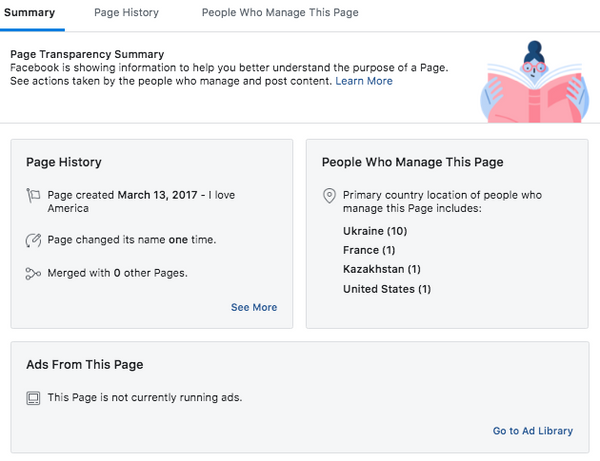The width and height of the screenshot is (600, 461).
Task: Click the Ads From This Page heading
Action: click(x=85, y=365)
